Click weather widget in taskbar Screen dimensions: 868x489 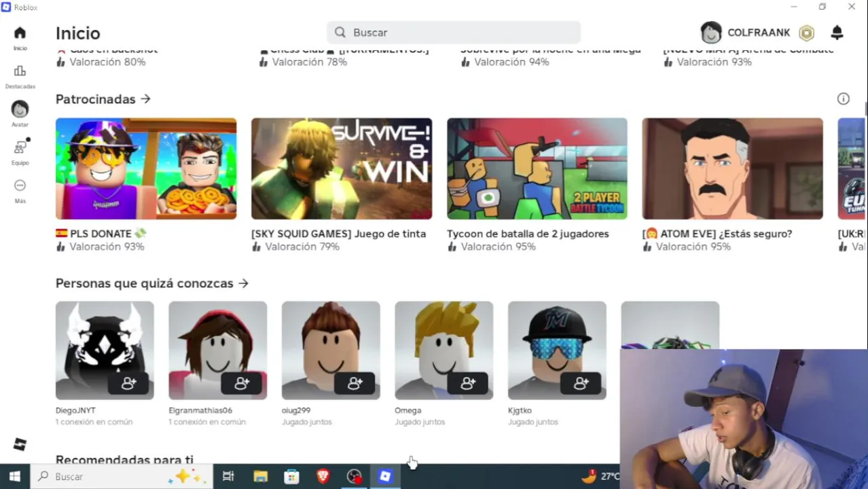[601, 477]
